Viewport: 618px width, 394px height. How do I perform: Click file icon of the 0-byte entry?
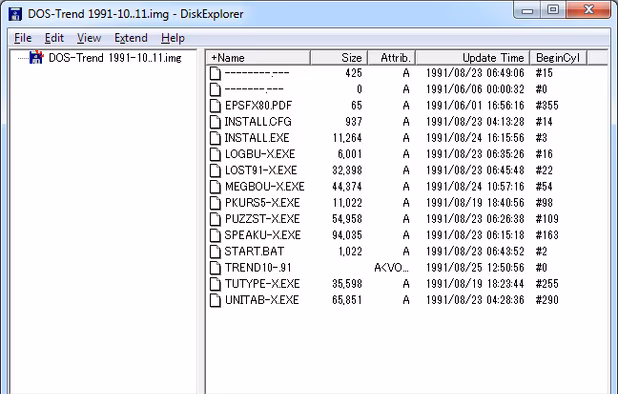(215, 89)
